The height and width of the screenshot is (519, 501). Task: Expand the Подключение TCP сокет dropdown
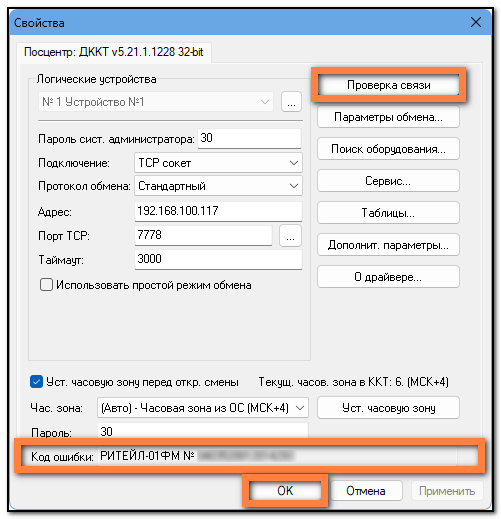pos(218,163)
